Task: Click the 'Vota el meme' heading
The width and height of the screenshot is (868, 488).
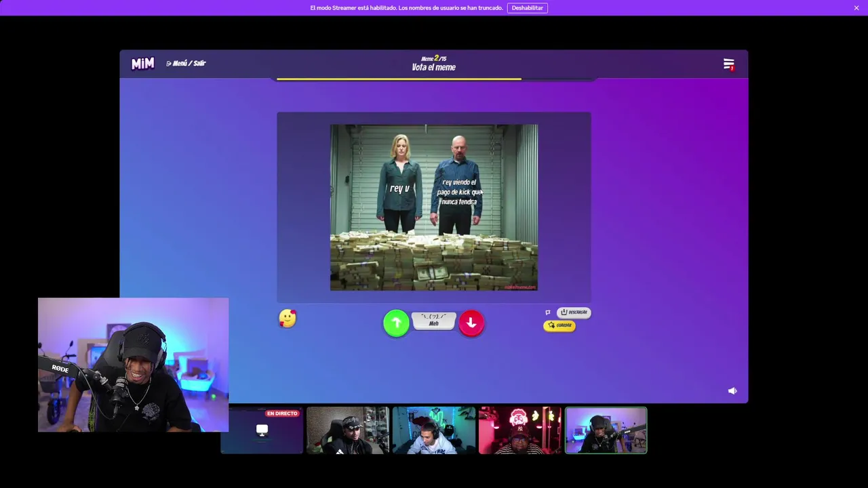Action: tap(434, 68)
